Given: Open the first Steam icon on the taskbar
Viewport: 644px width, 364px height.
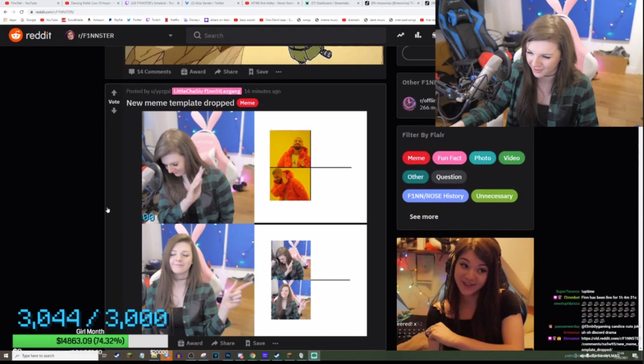Looking at the screenshot, I should point(117,356).
